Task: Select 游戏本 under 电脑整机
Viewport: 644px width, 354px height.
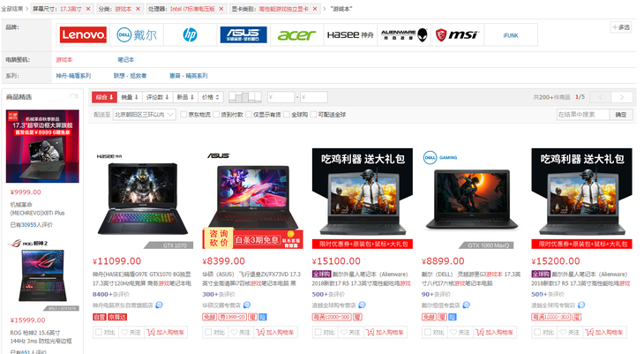Action: pos(64,60)
